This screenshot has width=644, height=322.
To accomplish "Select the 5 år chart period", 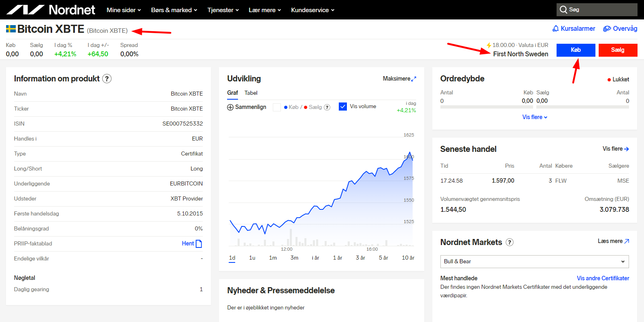I will coord(384,258).
